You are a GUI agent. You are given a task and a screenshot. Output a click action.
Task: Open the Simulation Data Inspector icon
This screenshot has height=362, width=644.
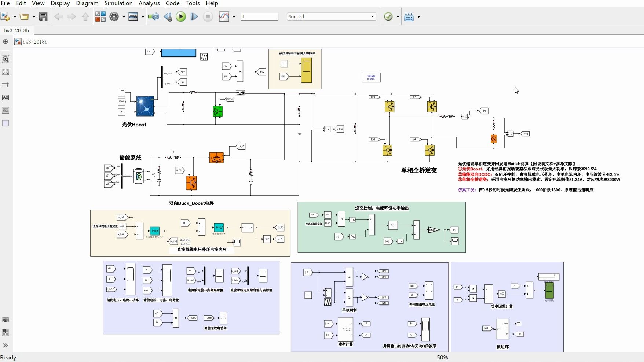click(x=224, y=16)
